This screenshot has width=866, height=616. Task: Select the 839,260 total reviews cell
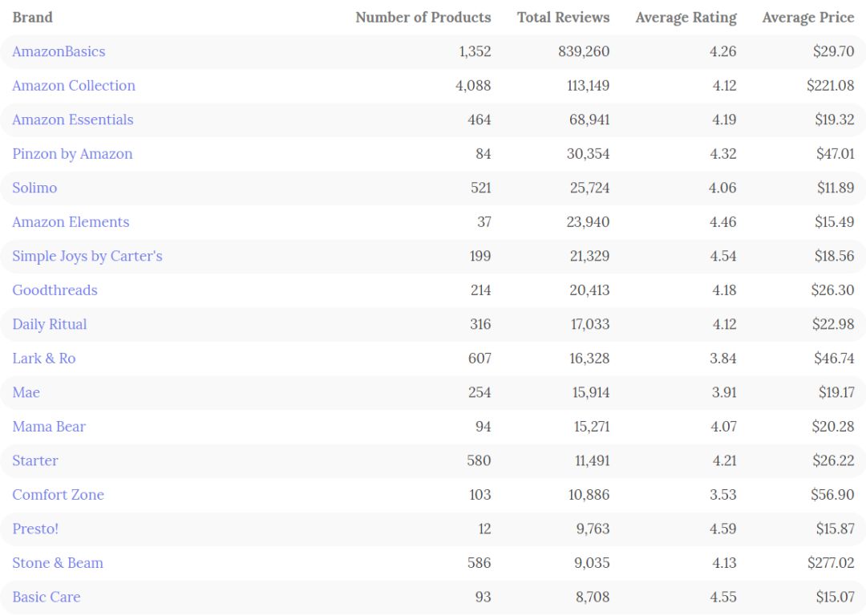(x=584, y=51)
